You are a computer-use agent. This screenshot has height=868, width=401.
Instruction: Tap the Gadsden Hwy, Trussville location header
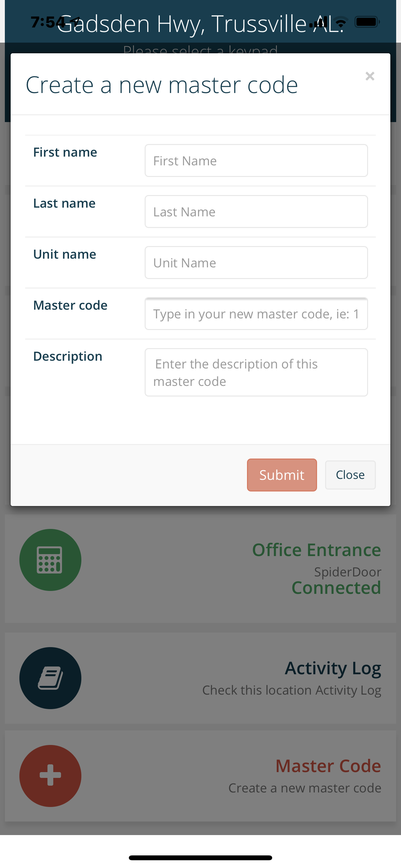pos(200,24)
